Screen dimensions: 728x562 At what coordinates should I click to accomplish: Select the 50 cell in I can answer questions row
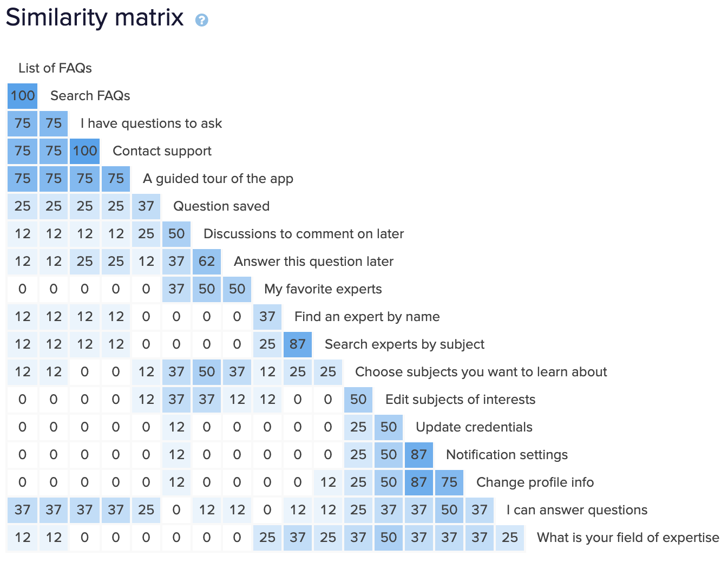449,510
